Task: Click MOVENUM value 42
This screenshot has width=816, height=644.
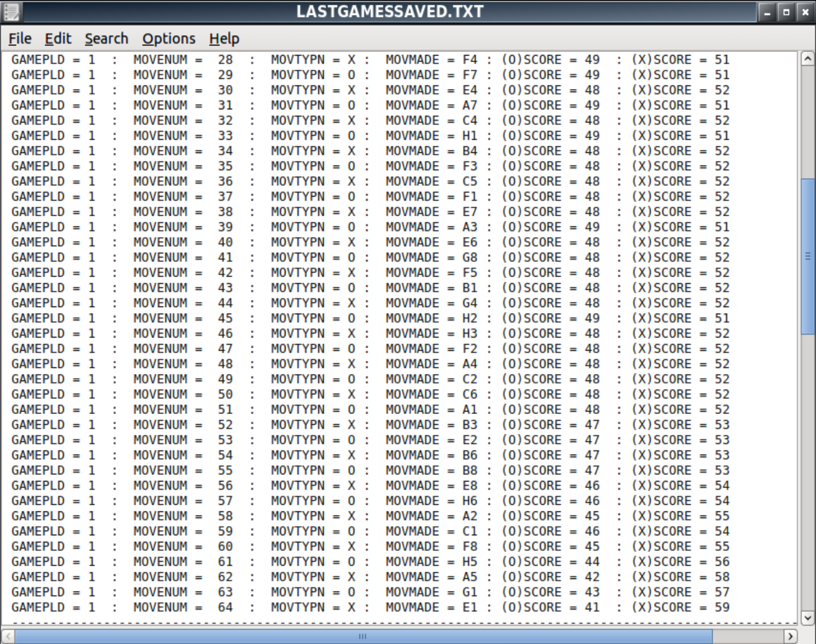Action: click(x=225, y=273)
